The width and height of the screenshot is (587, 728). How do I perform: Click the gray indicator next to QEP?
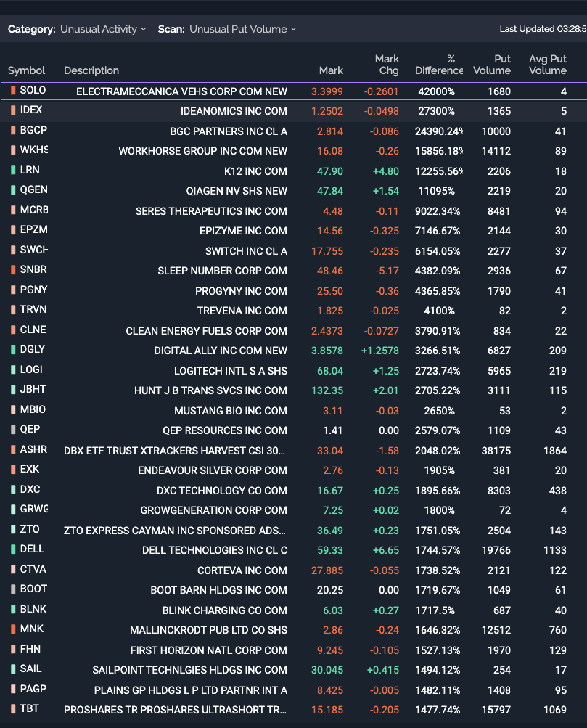coord(14,430)
